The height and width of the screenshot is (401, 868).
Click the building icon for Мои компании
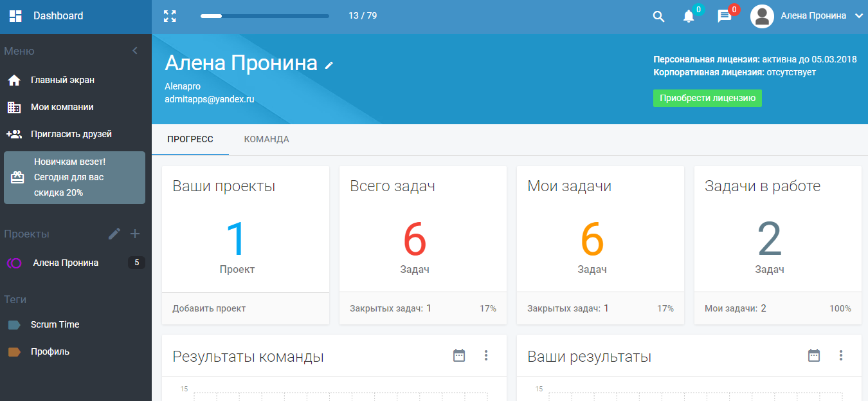pos(14,107)
